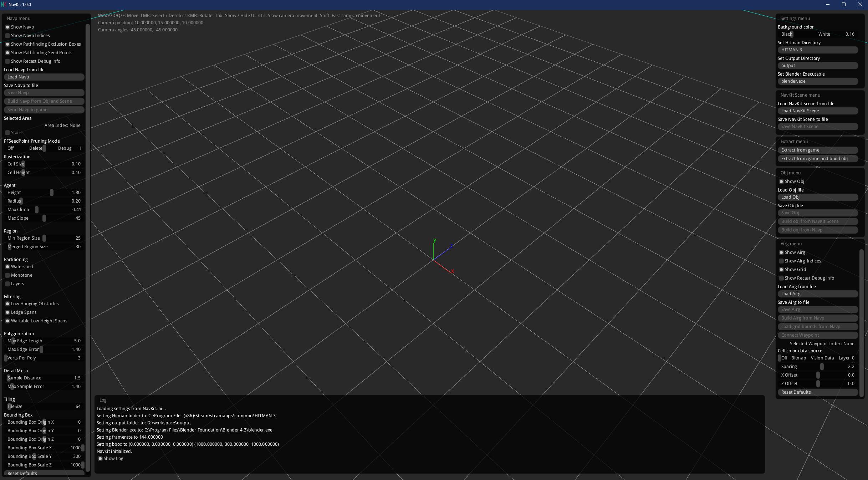Click the Agent Radius slider
This screenshot has height=480, width=868.
[x=44, y=201]
